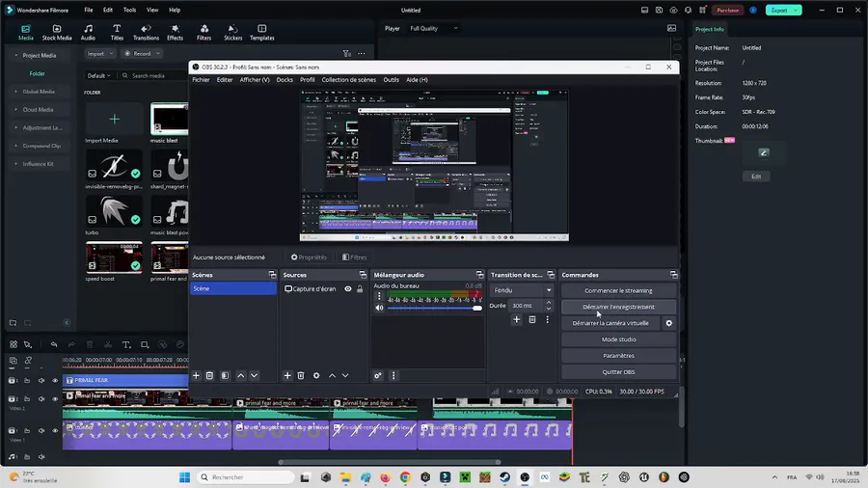Toggle visibility of Capture d'écran source
This screenshot has height=488, width=868.
347,288
